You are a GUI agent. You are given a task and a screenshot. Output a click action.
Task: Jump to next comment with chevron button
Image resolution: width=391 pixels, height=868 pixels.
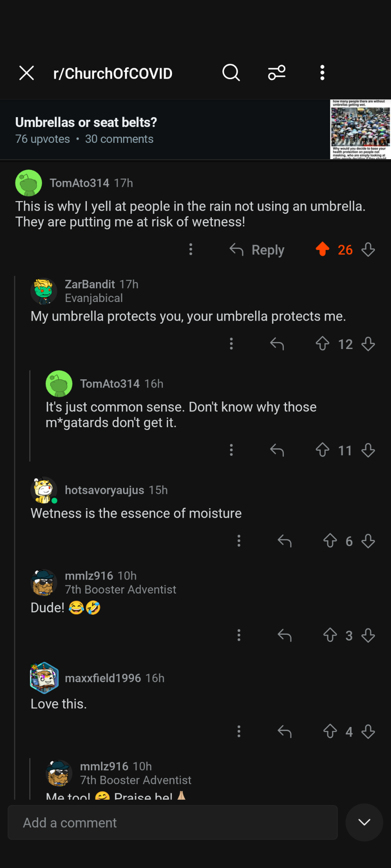[364, 822]
